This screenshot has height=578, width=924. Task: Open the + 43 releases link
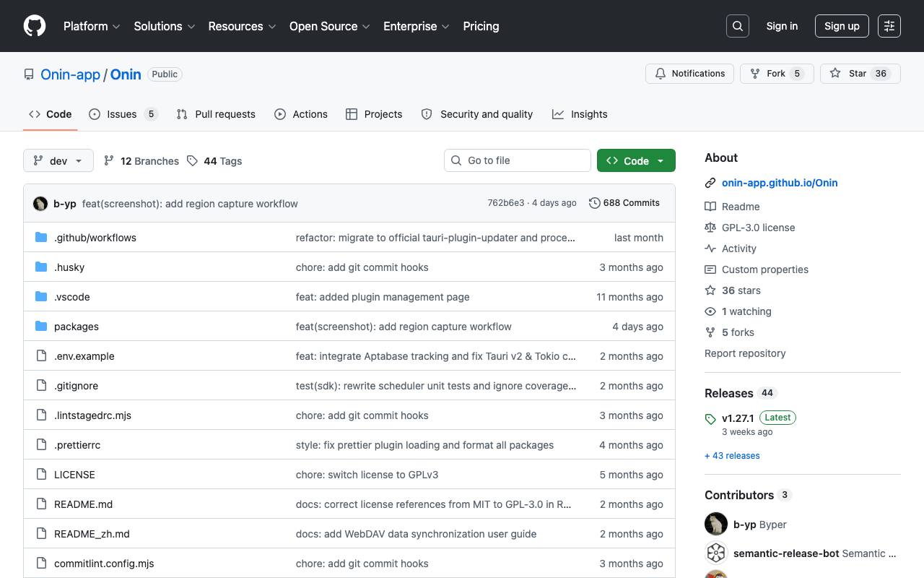pos(732,456)
